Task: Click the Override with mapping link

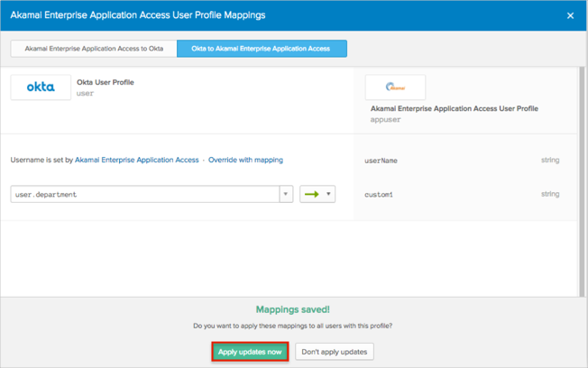Action: [x=245, y=160]
